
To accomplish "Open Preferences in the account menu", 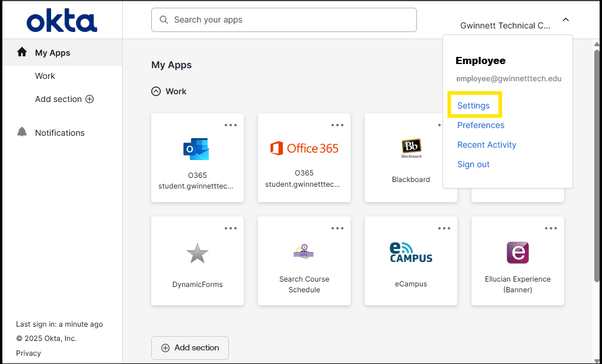I will click(480, 125).
